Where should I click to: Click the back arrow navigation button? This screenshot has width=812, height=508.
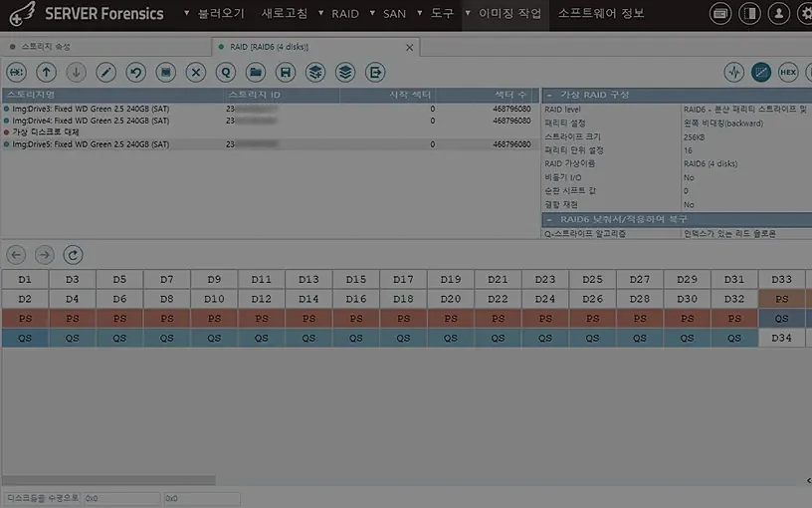point(16,255)
